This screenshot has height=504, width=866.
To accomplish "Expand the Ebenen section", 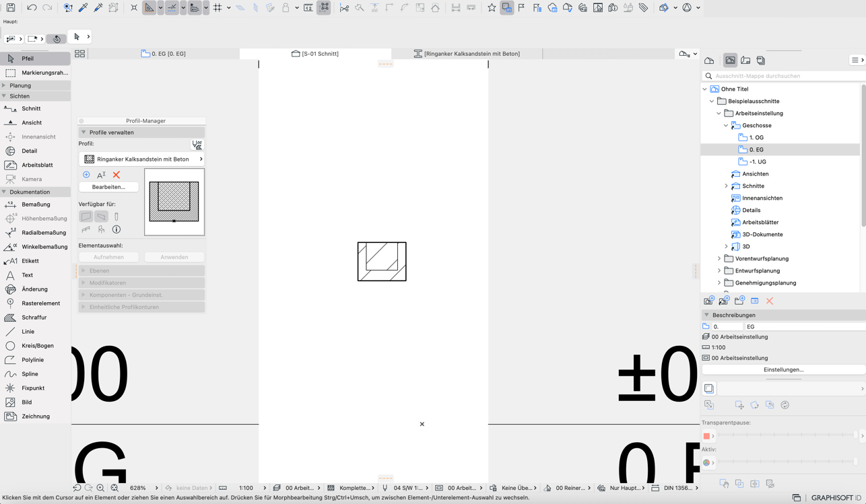I will [x=84, y=271].
